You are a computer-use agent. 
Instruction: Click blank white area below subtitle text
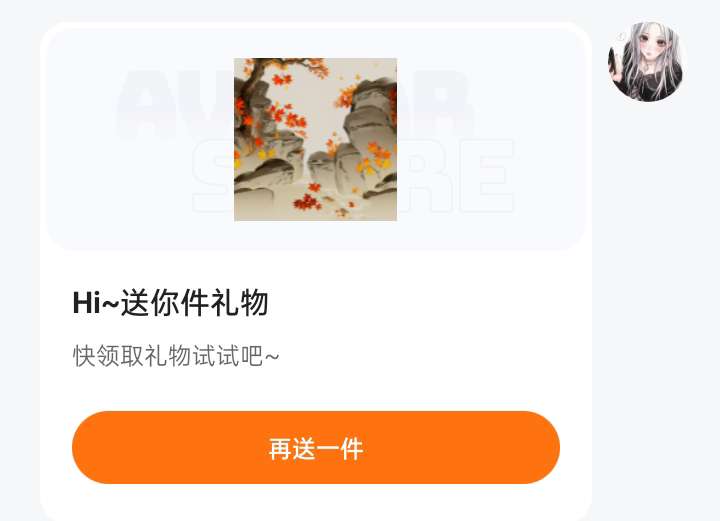point(316,389)
